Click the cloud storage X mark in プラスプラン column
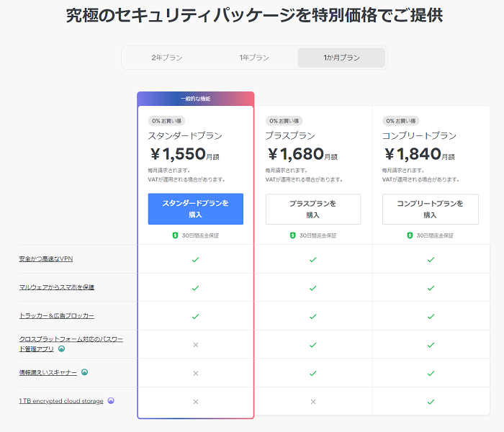This screenshot has height=432, width=504. coord(313,402)
